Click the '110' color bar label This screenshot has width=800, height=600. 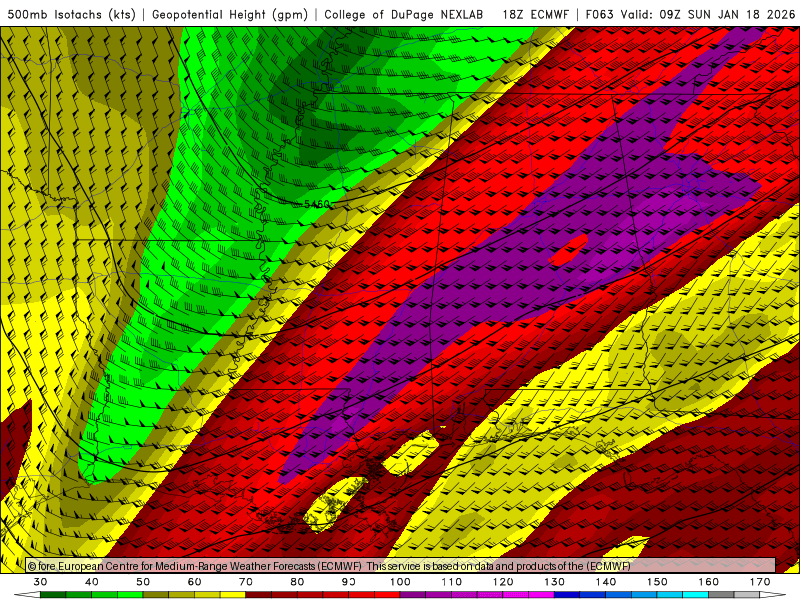[x=452, y=582]
